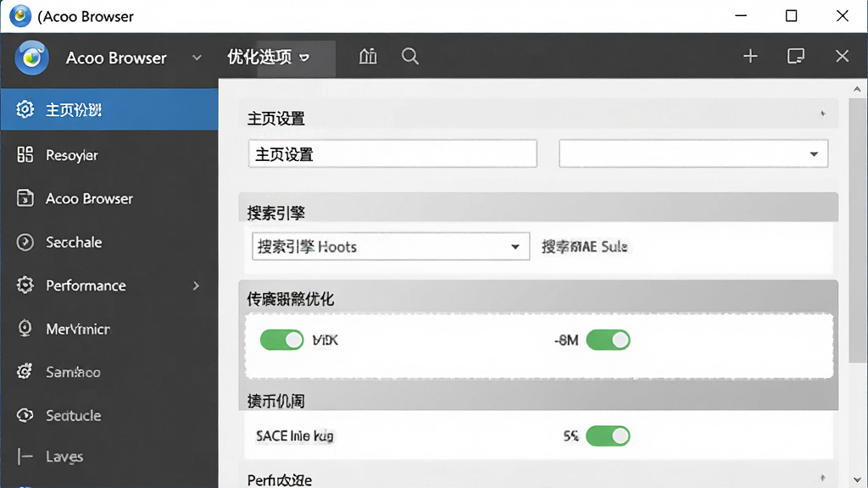868x488 pixels.
Task: Click the Laves icon in sidebar
Action: tap(25, 457)
